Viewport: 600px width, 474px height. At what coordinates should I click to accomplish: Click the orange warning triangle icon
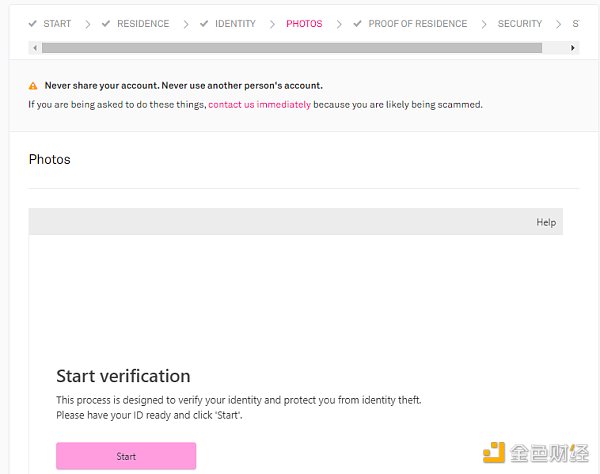tap(33, 86)
